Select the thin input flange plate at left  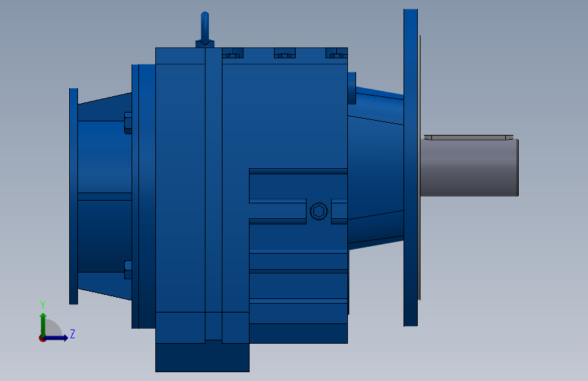click(73, 196)
